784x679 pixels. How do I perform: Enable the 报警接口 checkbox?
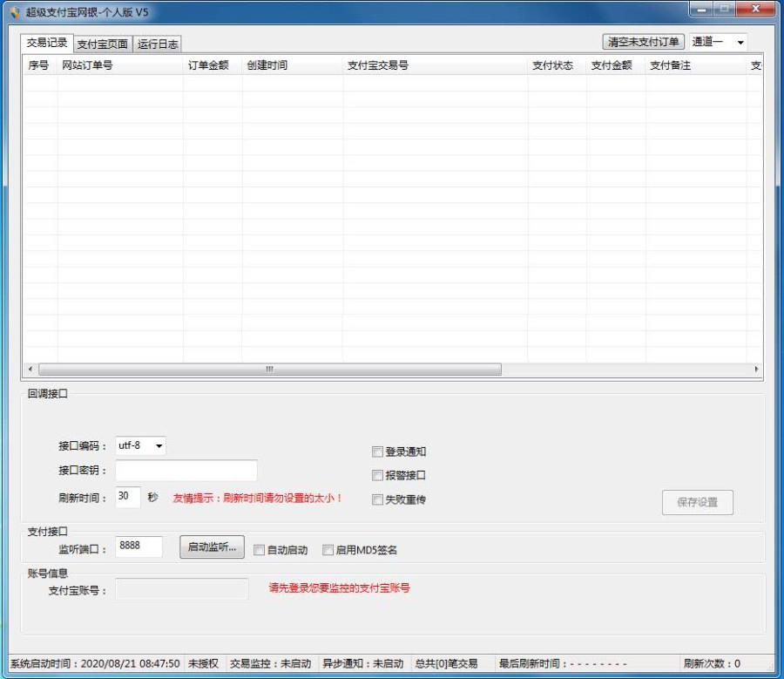click(x=376, y=476)
